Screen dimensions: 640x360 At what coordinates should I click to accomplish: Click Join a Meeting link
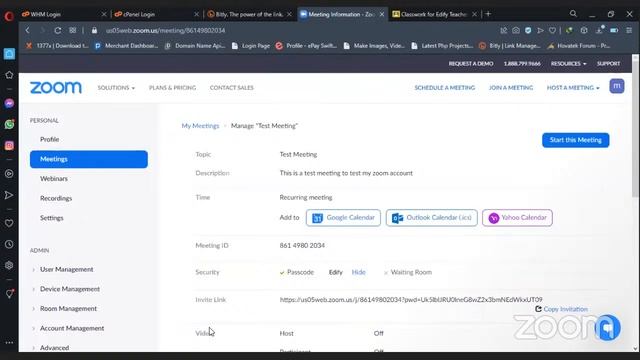[x=511, y=88]
